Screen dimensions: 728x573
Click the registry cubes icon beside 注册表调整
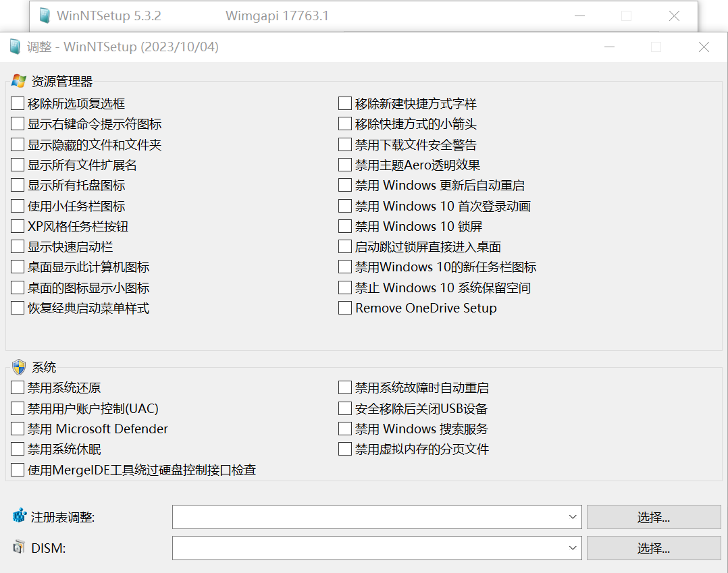tap(19, 517)
